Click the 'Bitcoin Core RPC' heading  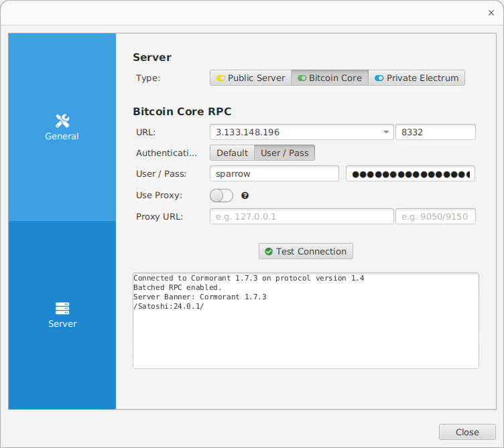[x=182, y=111]
